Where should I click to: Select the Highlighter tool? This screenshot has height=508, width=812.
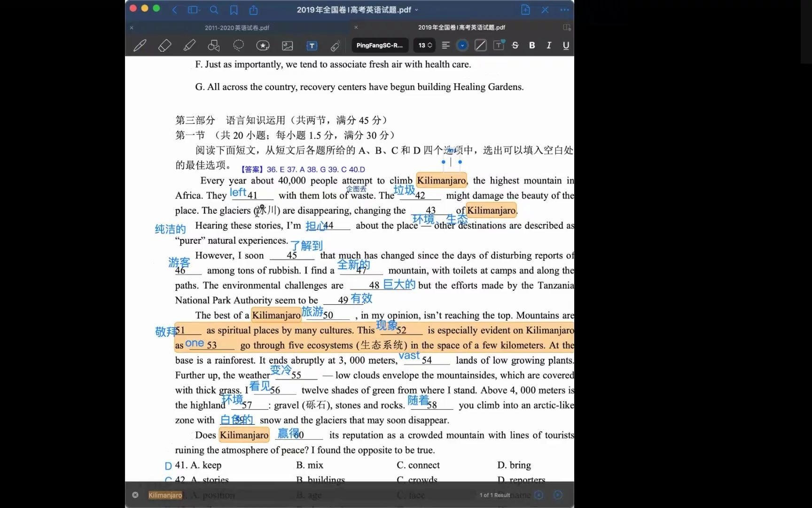point(189,46)
